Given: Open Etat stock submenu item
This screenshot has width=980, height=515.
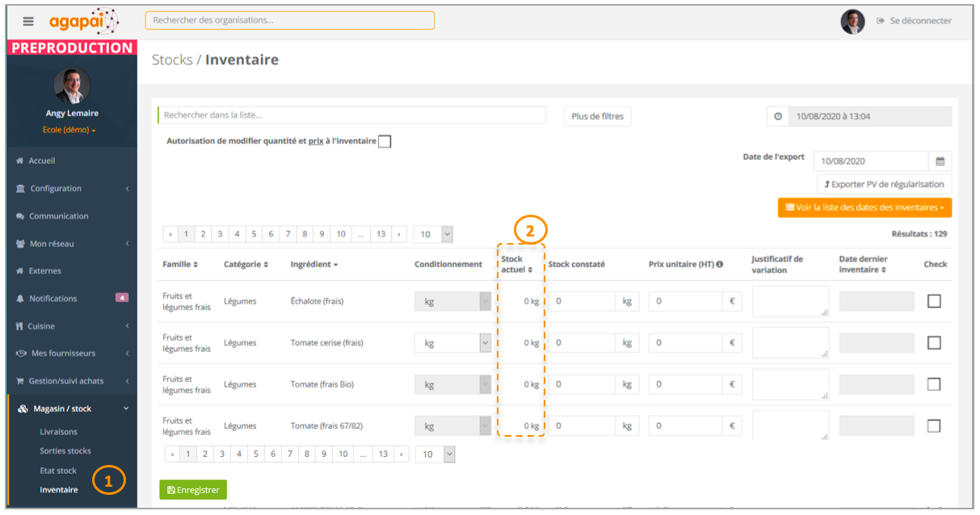Looking at the screenshot, I should [x=58, y=471].
